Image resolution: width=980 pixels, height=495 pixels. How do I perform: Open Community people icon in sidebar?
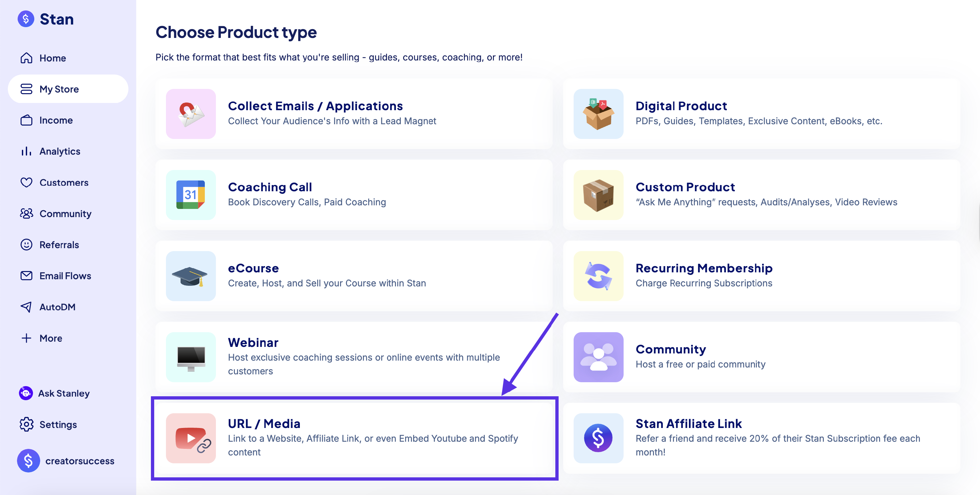click(26, 213)
